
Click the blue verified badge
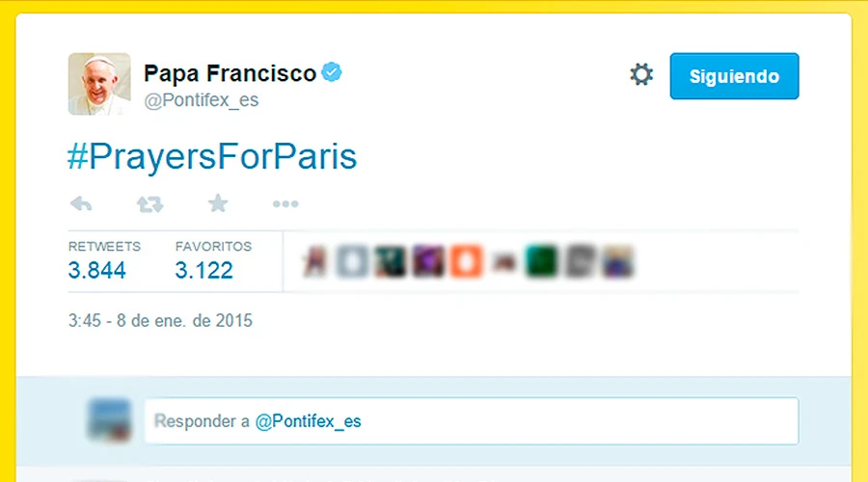point(333,72)
